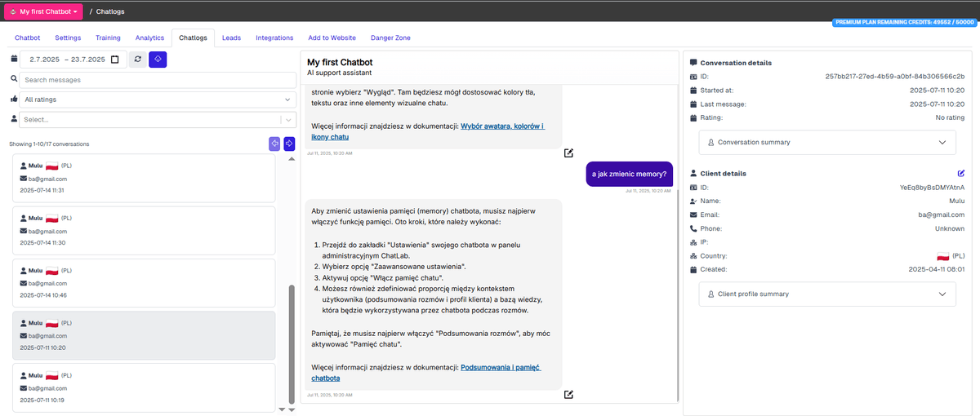Expand the Client profile summary section

(826, 294)
